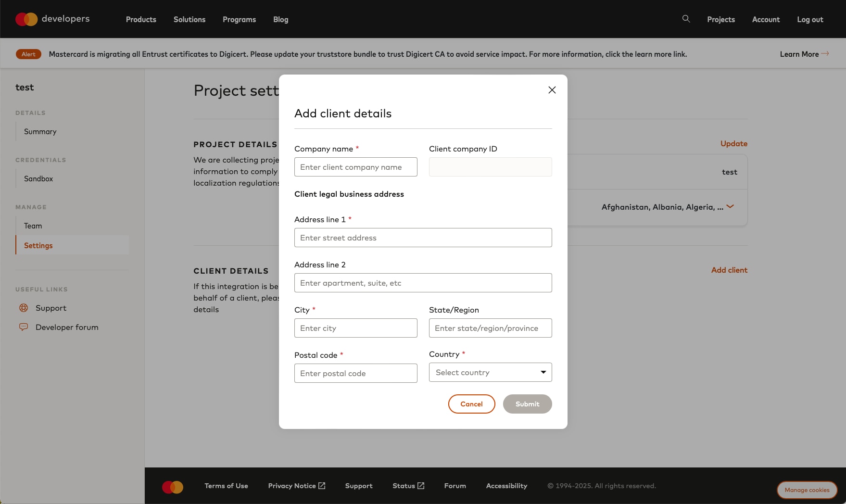Open Terms of Use in the footer
The image size is (846, 504).
226,486
